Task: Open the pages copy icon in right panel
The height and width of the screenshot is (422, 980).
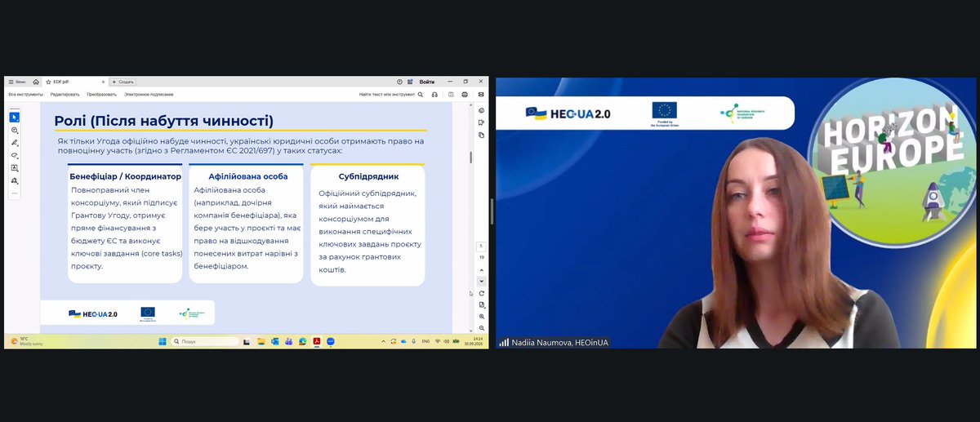Action: 481,135
